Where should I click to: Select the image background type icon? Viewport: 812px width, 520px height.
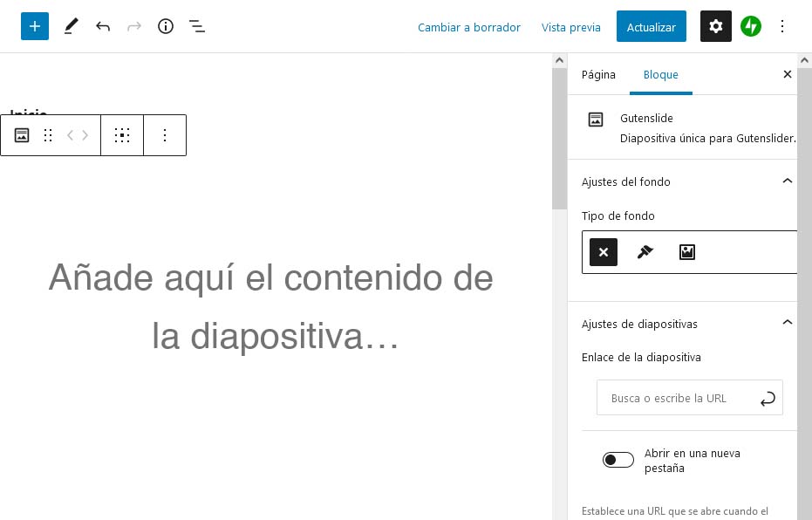click(686, 252)
